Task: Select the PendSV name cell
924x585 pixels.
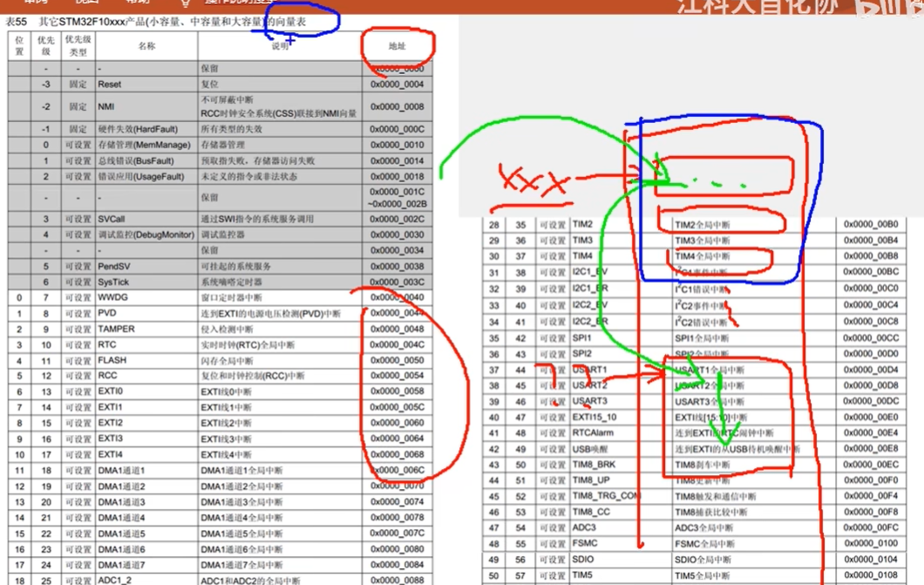Action: click(146, 266)
